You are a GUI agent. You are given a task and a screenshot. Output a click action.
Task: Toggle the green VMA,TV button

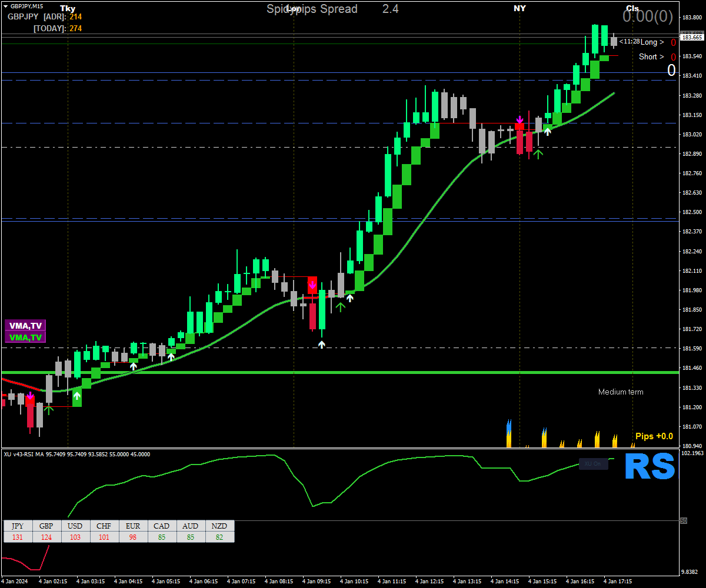[25, 338]
